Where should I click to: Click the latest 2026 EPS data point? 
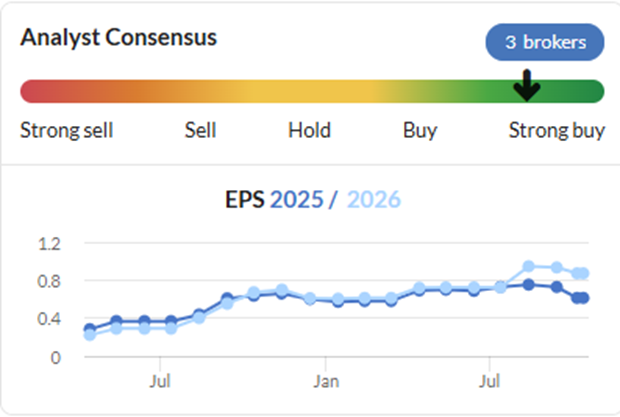pyautogui.click(x=584, y=273)
